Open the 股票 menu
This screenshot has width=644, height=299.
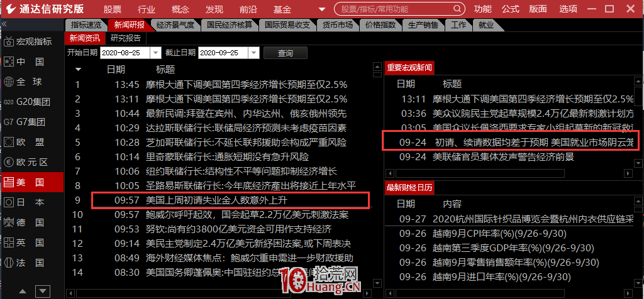tap(113, 9)
